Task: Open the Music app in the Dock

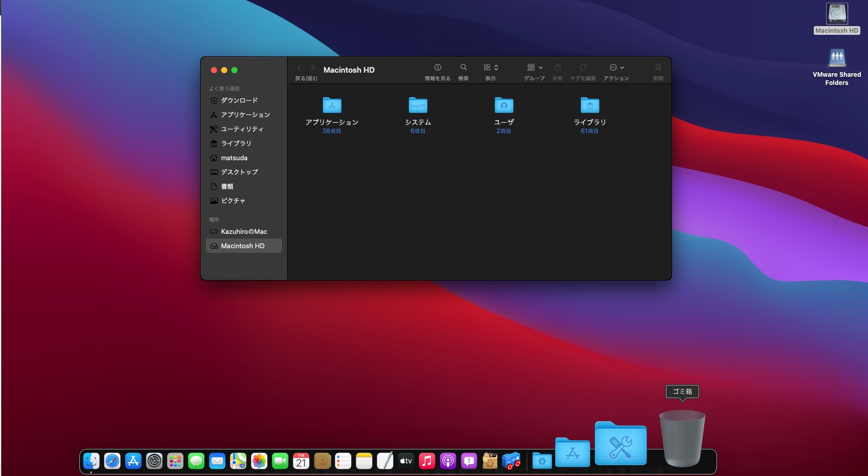Action: coord(427,461)
